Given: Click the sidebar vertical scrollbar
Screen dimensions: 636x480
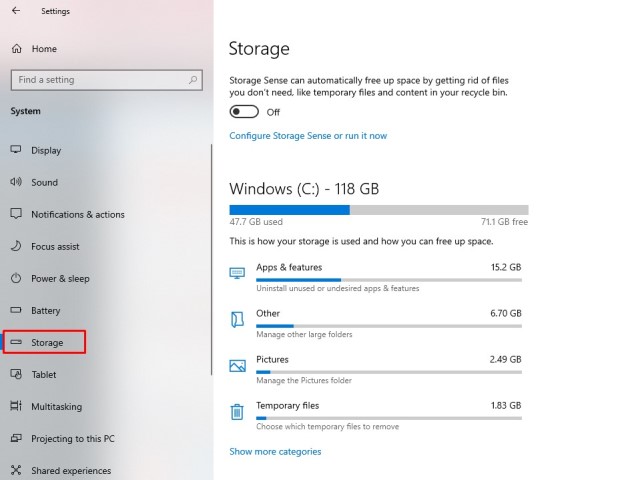Looking at the screenshot, I should (x=211, y=260).
